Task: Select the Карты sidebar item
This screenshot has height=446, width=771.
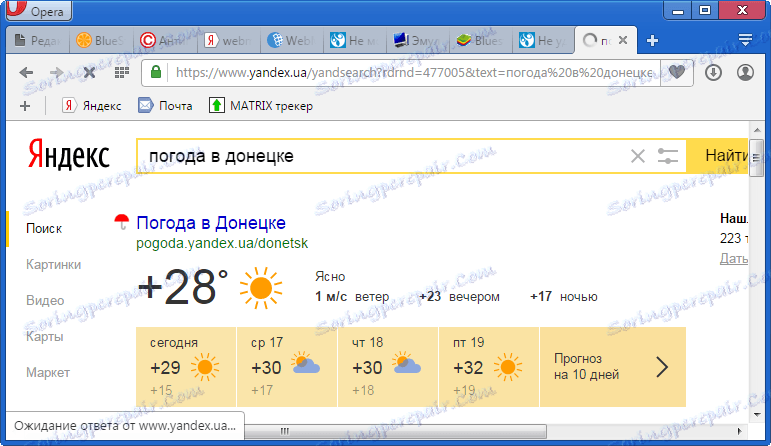Action: pyautogui.click(x=45, y=336)
